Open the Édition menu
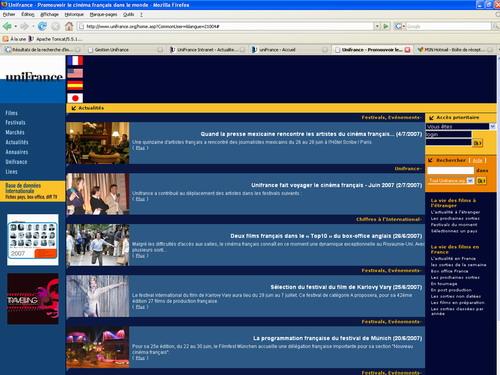This screenshot has height=375, width=500. [x=28, y=14]
